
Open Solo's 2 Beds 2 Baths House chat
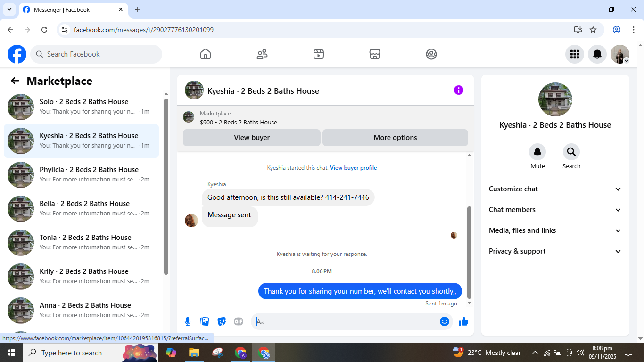pos(81,107)
